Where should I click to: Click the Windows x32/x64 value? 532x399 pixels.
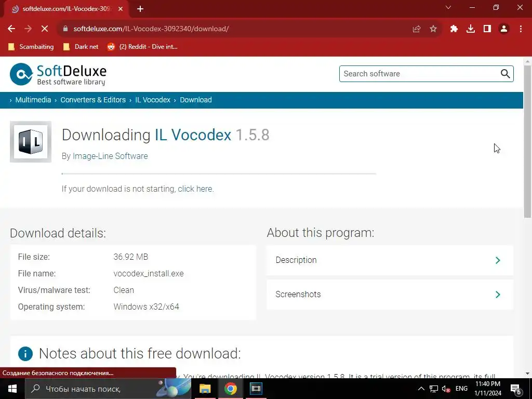pos(146,307)
